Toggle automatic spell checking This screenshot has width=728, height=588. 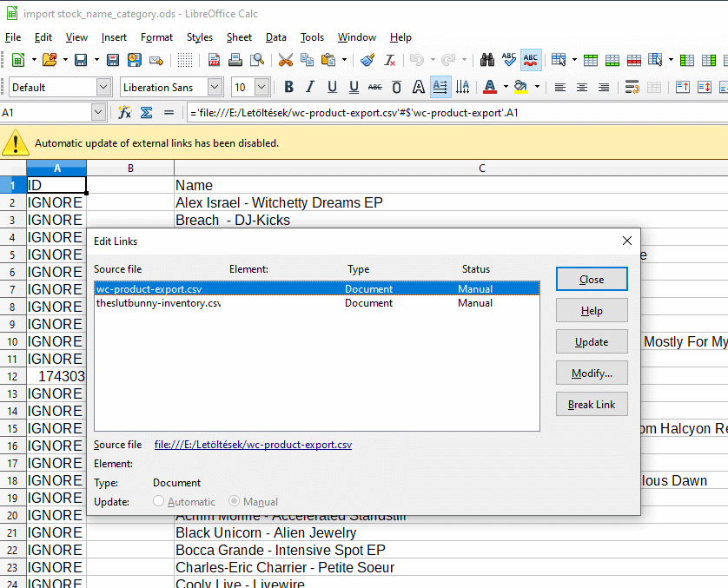531,60
